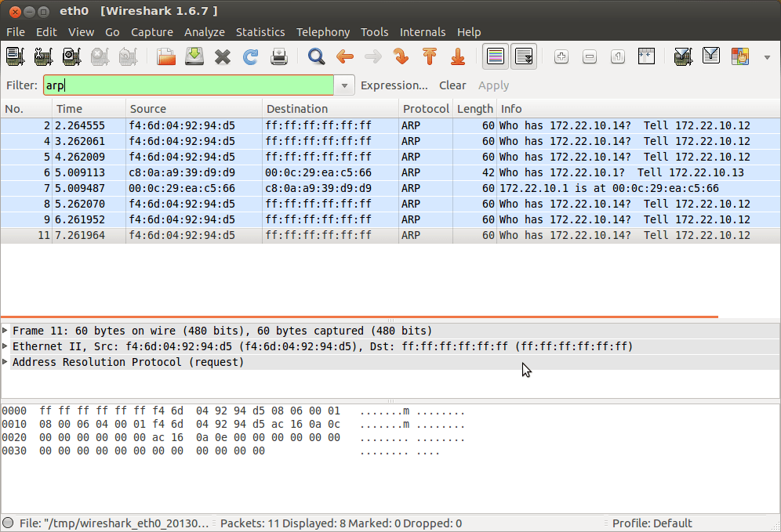Edit display filter icon
The width and height of the screenshot is (781, 532).
pos(711,56)
